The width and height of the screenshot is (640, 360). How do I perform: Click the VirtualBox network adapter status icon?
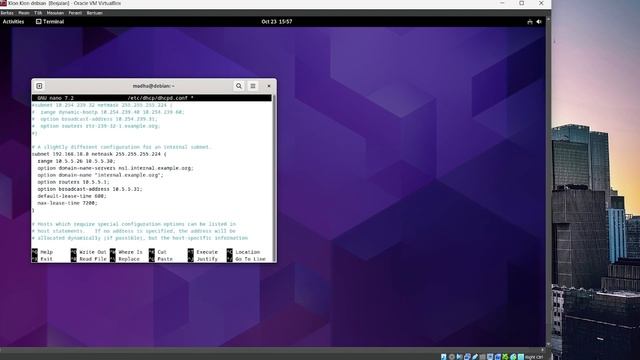pyautogui.click(x=468, y=357)
